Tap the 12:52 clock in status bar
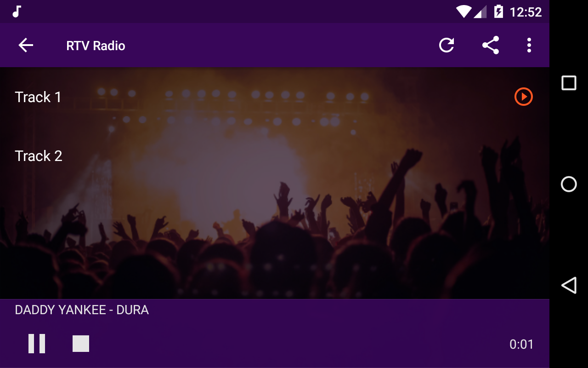This screenshot has width=588, height=368. click(x=526, y=12)
